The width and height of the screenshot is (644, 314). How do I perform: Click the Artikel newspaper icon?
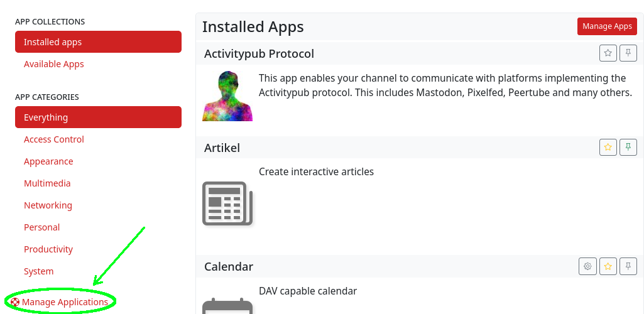pyautogui.click(x=227, y=203)
